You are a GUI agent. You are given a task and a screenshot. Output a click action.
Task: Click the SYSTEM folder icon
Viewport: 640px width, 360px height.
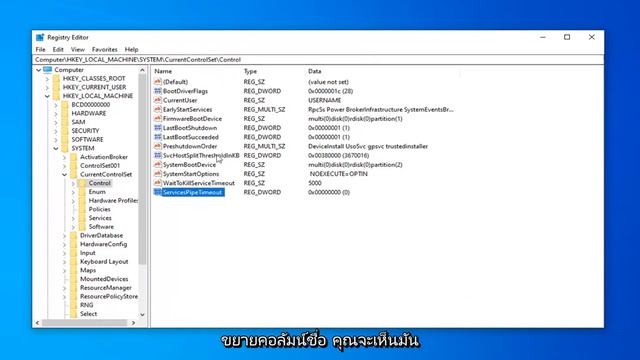coord(65,148)
